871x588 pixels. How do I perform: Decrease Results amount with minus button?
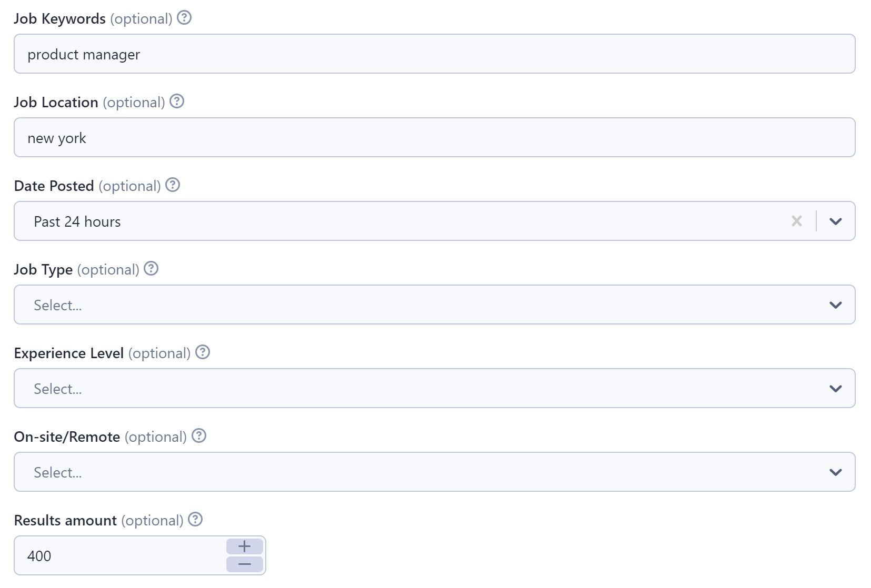pos(245,564)
